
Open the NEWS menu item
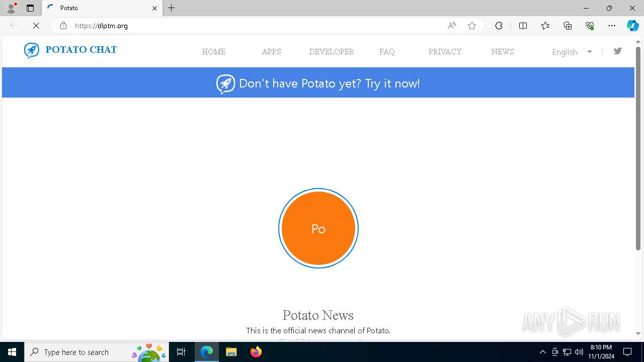coord(503,51)
